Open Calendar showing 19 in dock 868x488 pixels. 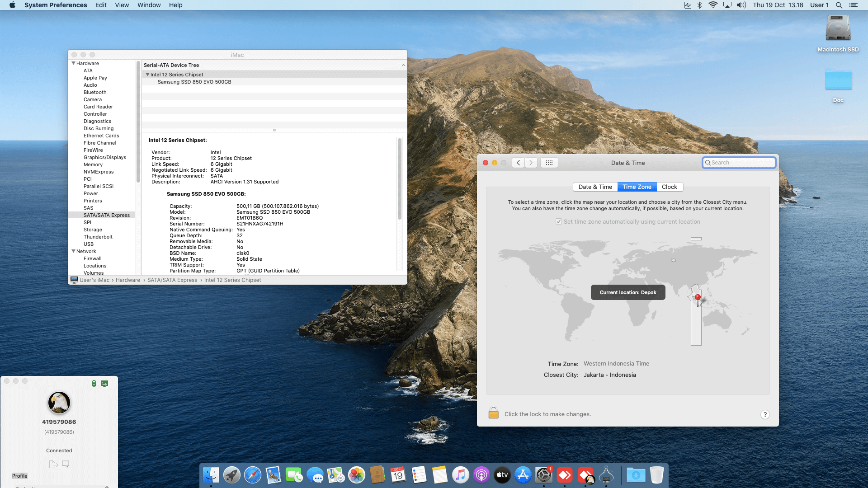(x=398, y=475)
